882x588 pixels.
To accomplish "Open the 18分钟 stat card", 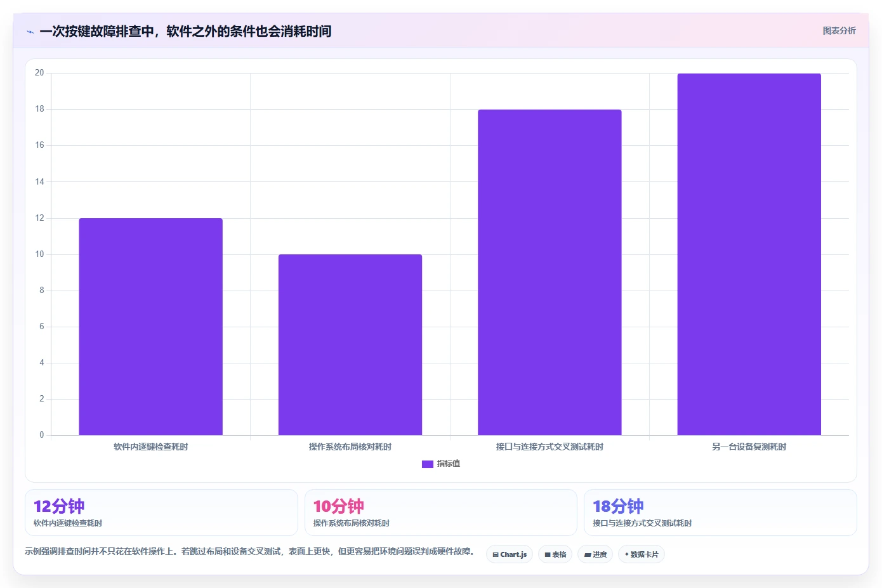I will coord(720,513).
